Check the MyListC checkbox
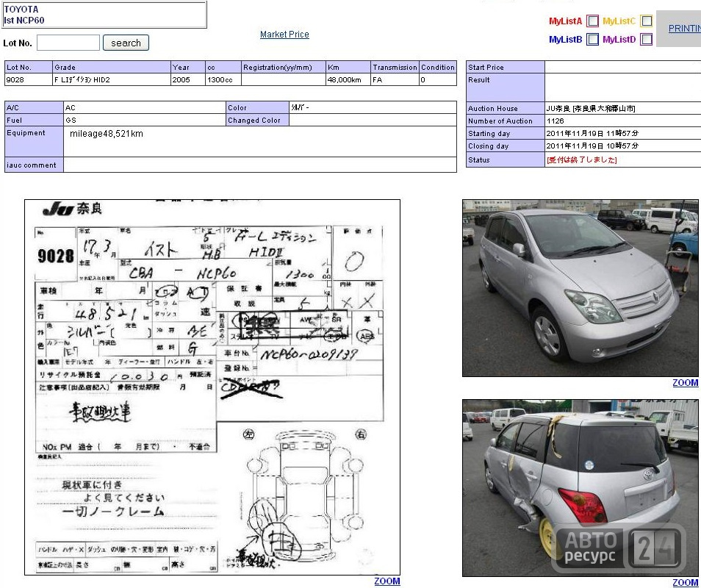701x588 pixels. pos(646,21)
